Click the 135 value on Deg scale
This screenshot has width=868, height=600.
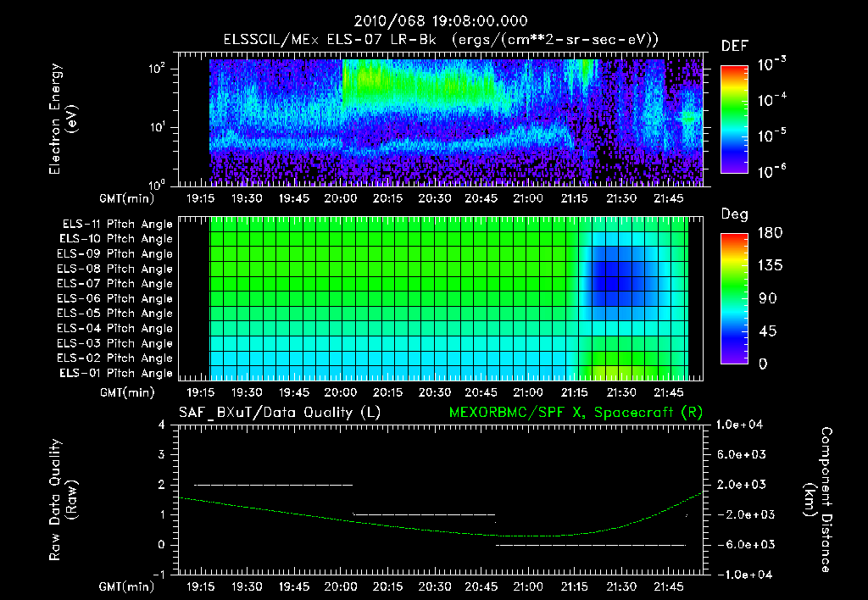770,266
